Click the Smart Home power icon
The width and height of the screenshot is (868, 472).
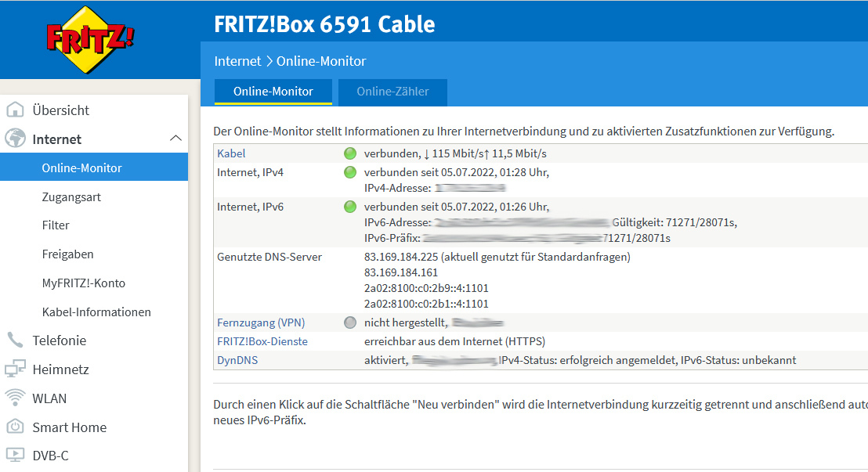pyautogui.click(x=16, y=427)
